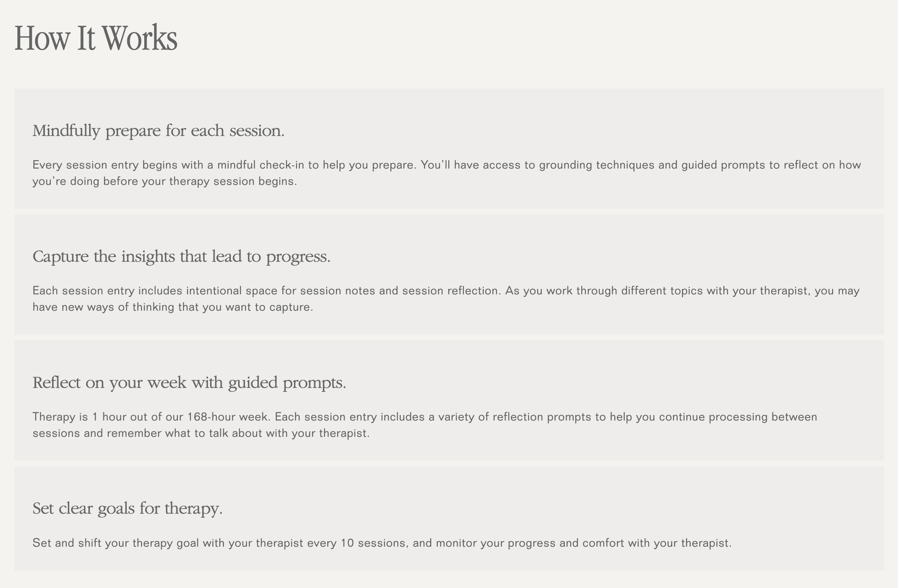Click "Reflect on your week" card heading
Viewport: 898px width, 588px height.
pyautogui.click(x=190, y=382)
